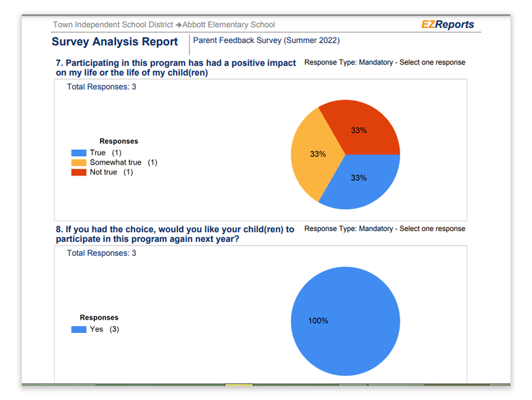The image size is (532, 400).
Task: Click the 'Not true (1)' legend label
Action: 111,172
